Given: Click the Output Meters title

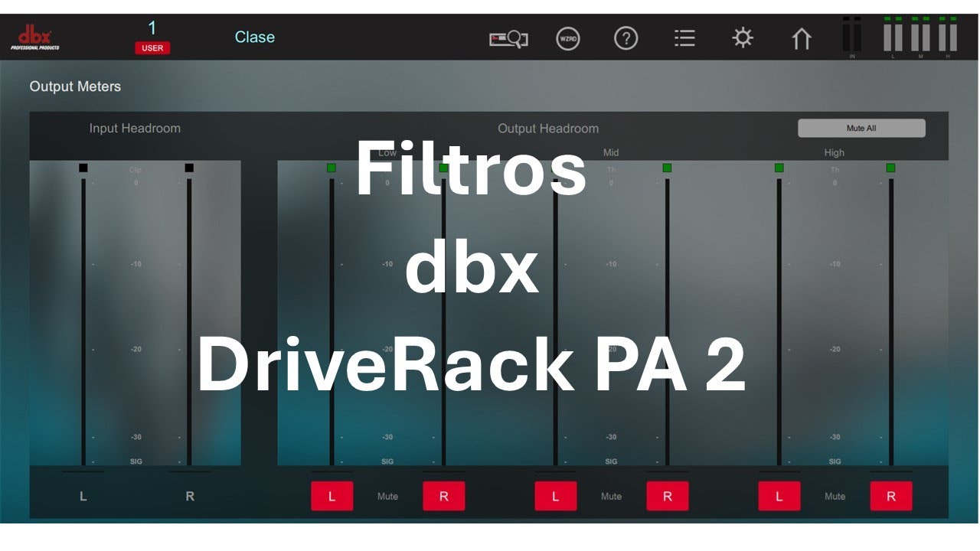Looking at the screenshot, I should coord(75,86).
